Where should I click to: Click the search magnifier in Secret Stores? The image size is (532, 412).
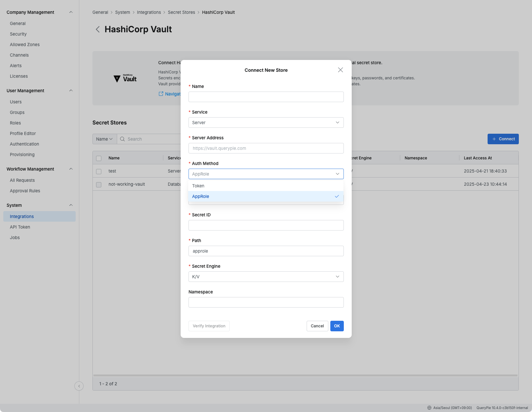click(x=122, y=139)
